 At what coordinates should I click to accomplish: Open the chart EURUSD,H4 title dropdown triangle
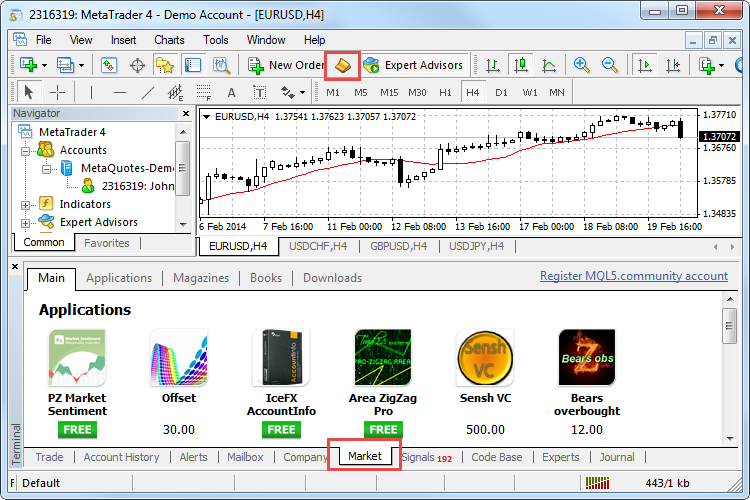pos(207,117)
